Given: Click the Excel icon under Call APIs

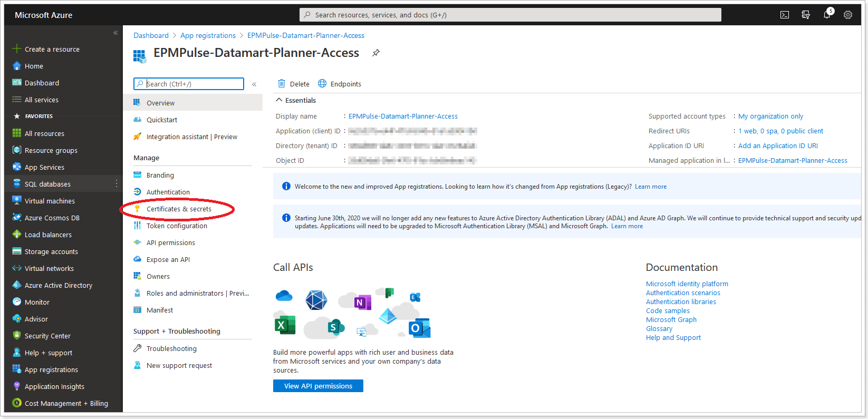Looking at the screenshot, I should click(x=285, y=325).
